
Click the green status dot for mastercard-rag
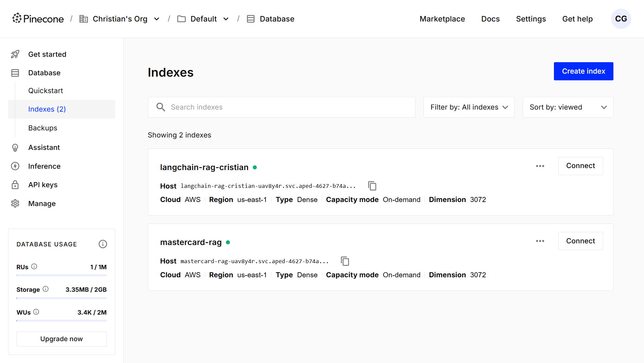(228, 242)
